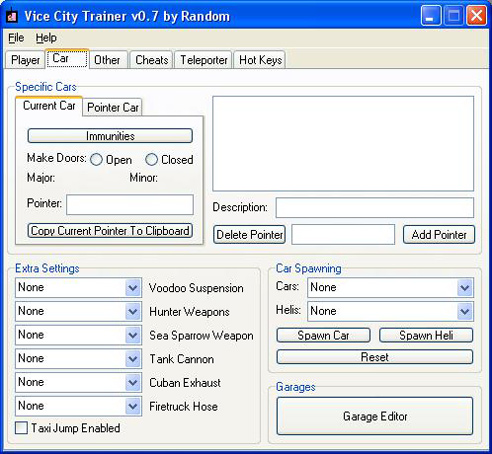Viewport: 492px width, 454px height.
Task: Switch to the Pointer Car sub-tab
Action: [x=112, y=107]
